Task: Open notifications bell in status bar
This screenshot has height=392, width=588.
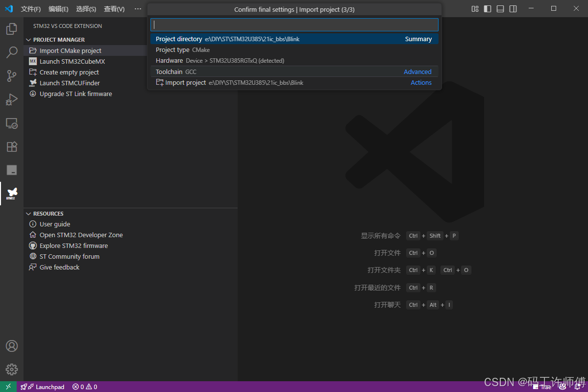Action: (x=578, y=387)
